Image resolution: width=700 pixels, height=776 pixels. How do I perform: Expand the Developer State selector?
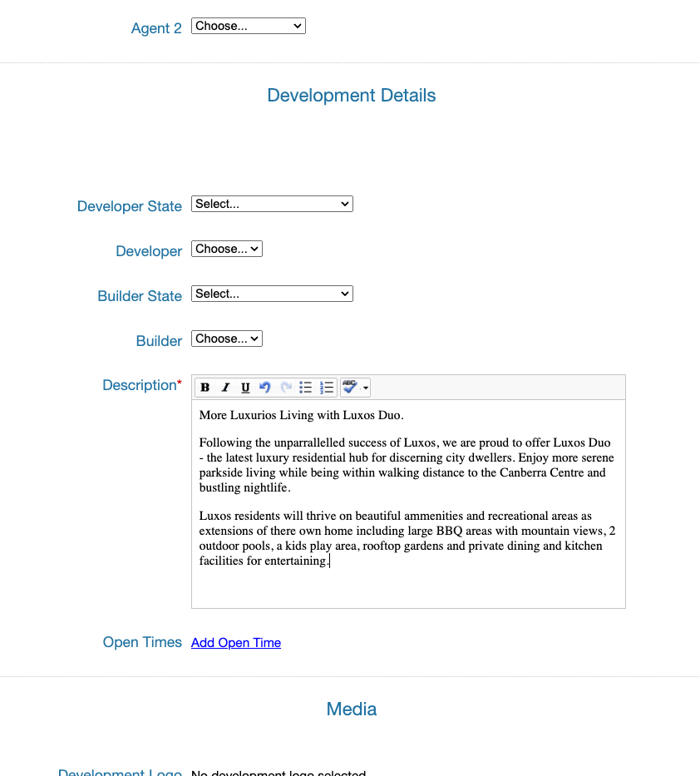click(272, 203)
